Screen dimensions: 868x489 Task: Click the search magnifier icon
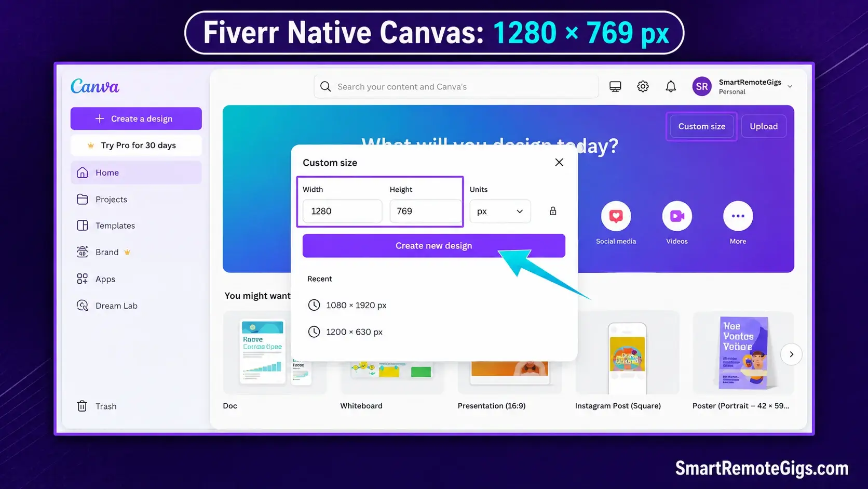(x=325, y=86)
